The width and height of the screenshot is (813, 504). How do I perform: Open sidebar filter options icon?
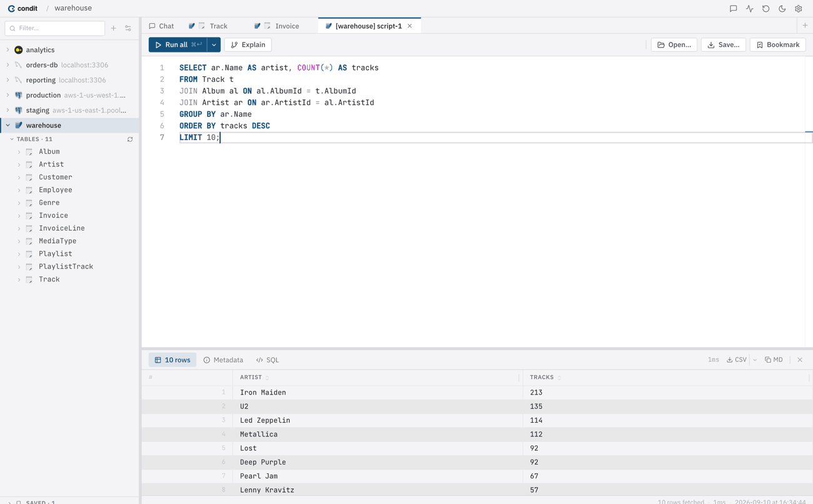[x=128, y=28]
